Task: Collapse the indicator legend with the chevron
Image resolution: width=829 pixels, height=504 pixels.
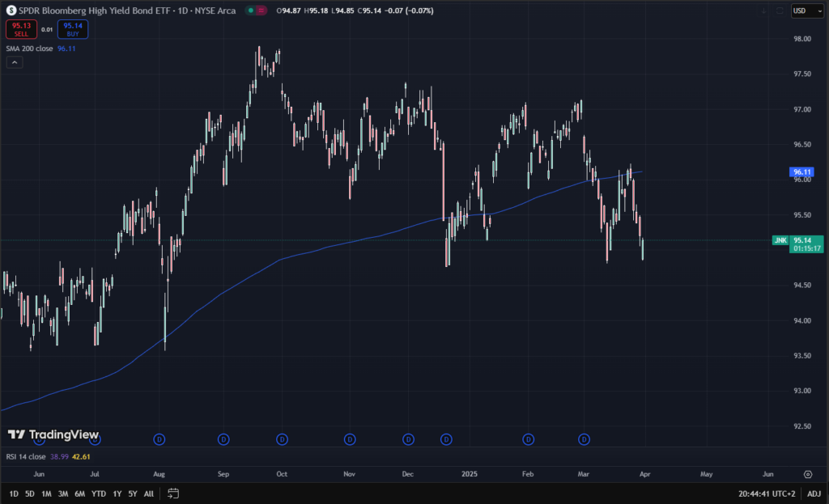Action: pos(15,62)
